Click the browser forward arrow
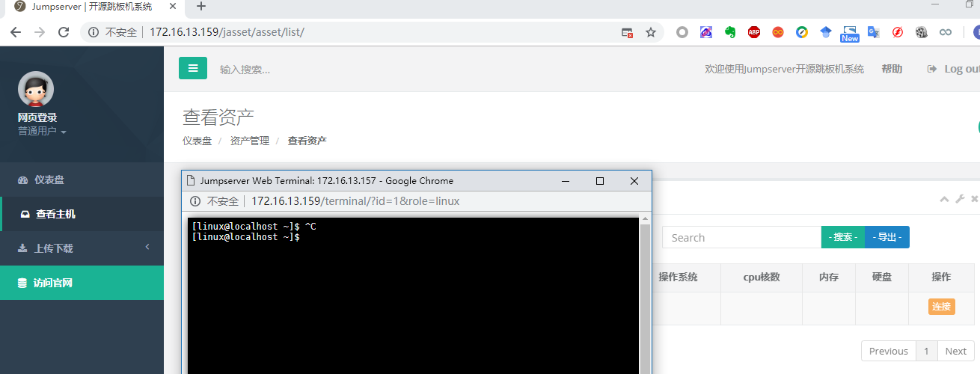 pos(40,32)
